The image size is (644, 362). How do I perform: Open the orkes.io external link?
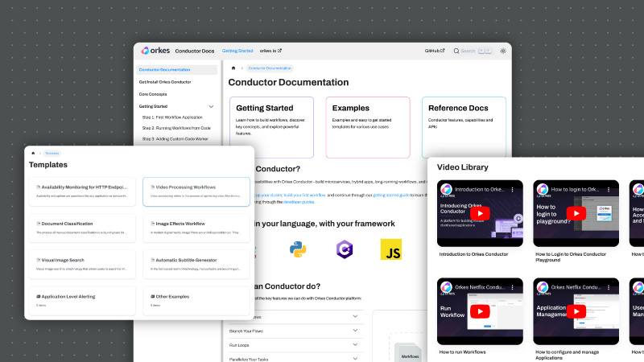pos(270,51)
